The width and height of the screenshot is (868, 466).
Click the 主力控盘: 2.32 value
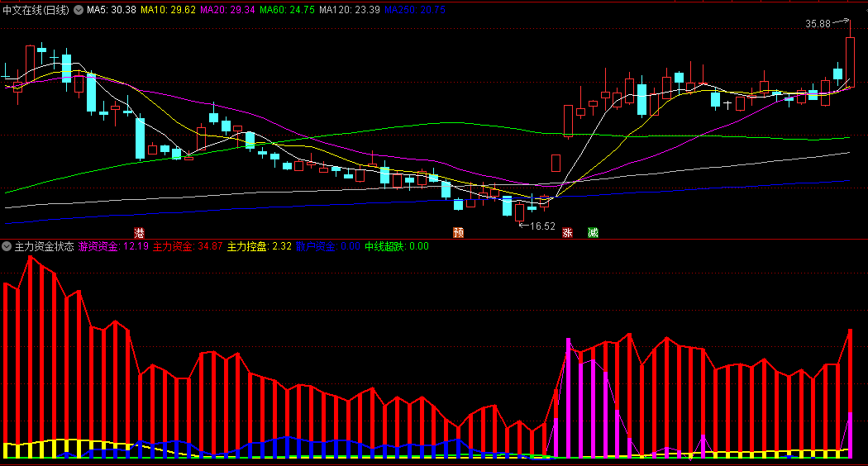tap(259, 246)
